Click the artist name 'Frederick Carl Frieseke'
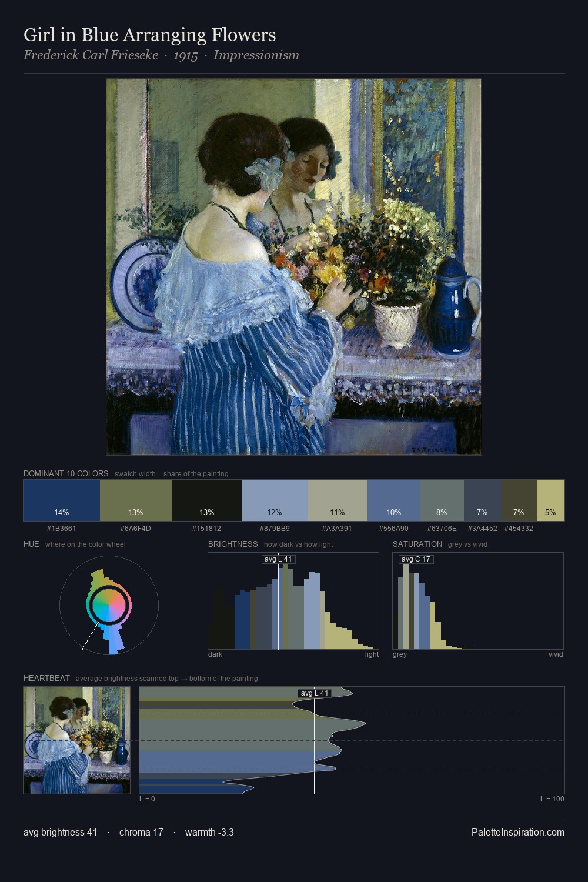This screenshot has width=588, height=882. point(91,55)
